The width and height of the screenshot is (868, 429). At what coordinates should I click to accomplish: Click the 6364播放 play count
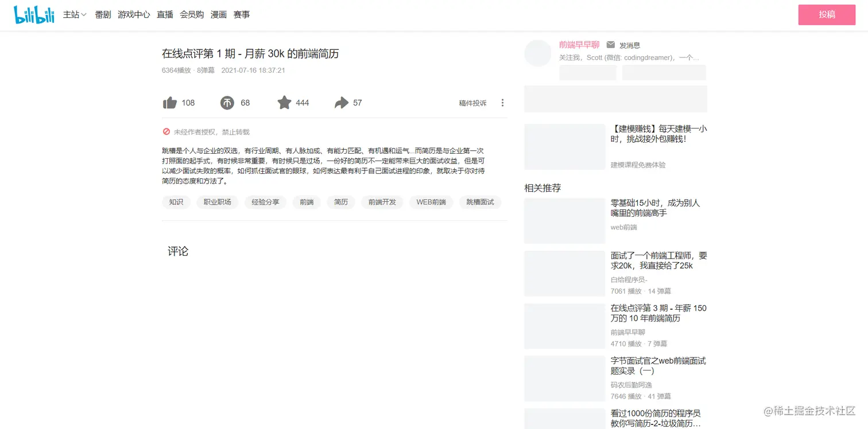(176, 71)
